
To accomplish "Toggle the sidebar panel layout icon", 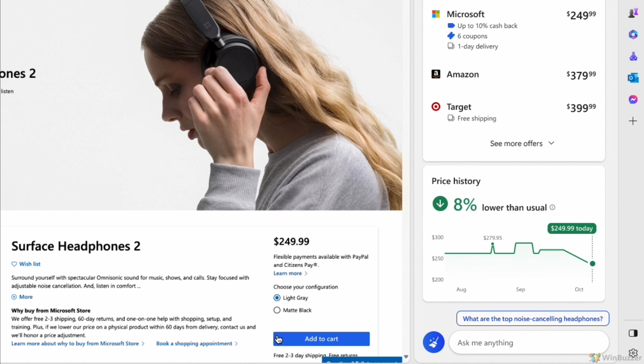I will [633, 333].
